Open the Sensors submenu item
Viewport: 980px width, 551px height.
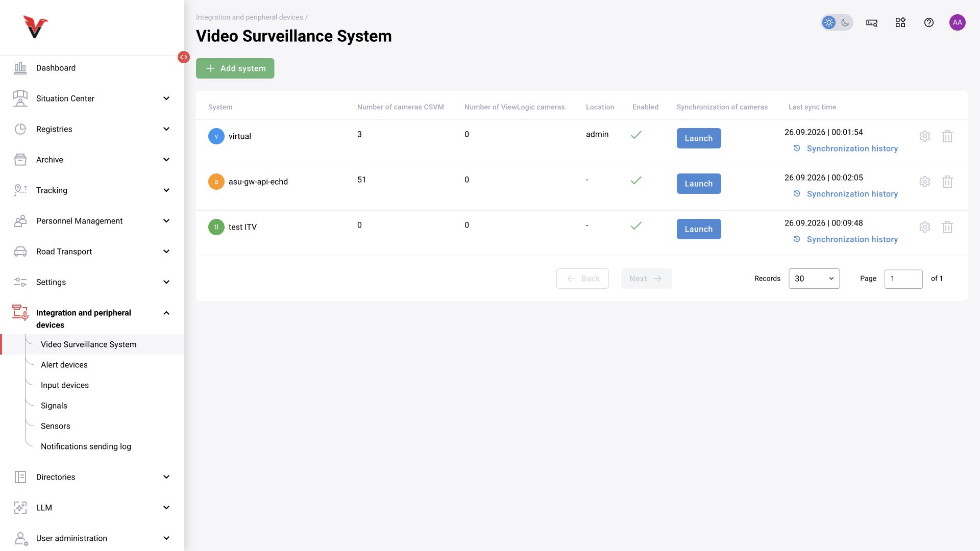(56, 426)
